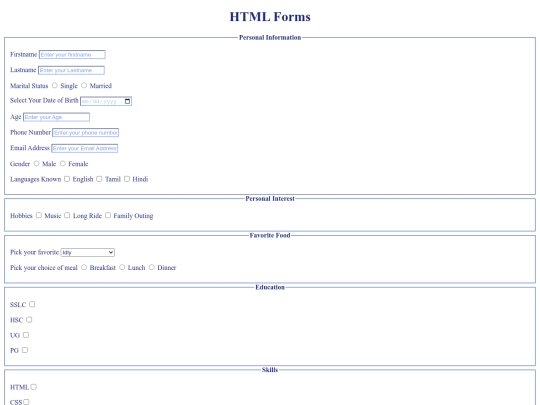Viewport: 540px width, 405px height.
Task: Click the Languages Known label
Action: coord(35,179)
